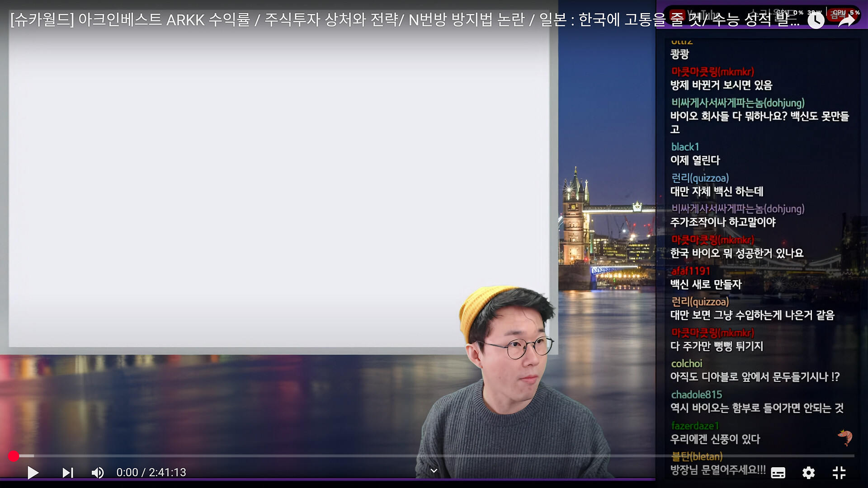868x488 pixels.
Task: Add video to Watch Later clock icon
Action: [x=816, y=20]
